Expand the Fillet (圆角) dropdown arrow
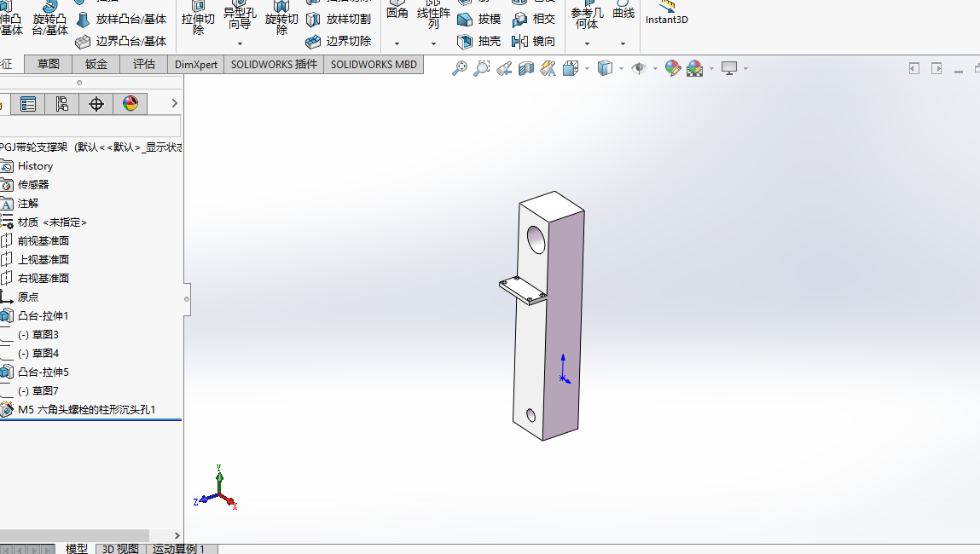This screenshot has width=980, height=554. point(397,43)
